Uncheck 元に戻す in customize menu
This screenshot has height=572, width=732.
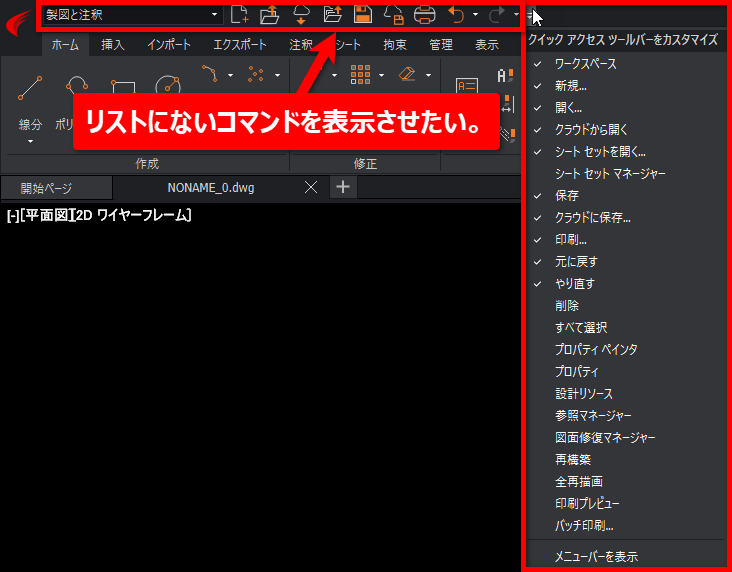click(x=626, y=261)
